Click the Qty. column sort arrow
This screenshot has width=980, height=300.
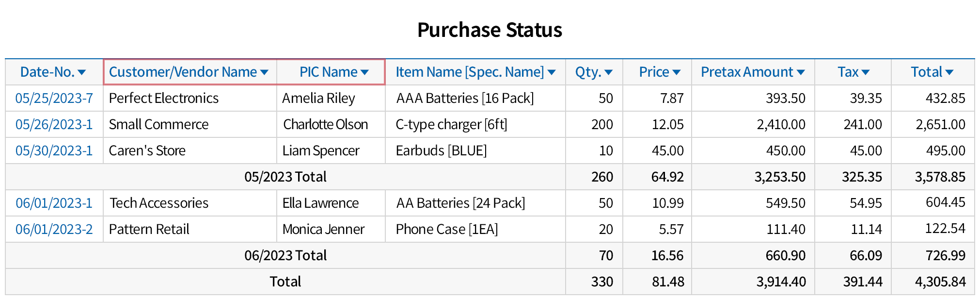pos(609,72)
